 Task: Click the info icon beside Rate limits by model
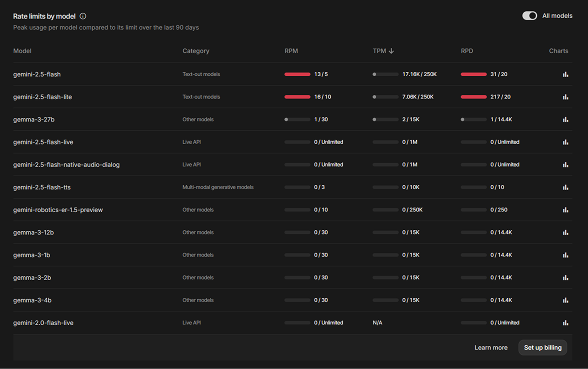pos(83,16)
